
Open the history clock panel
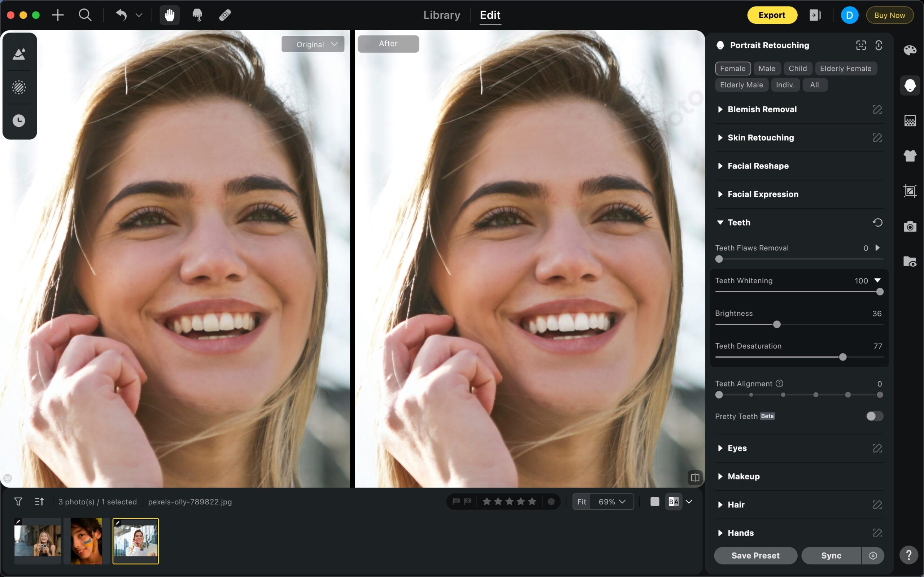tap(19, 121)
